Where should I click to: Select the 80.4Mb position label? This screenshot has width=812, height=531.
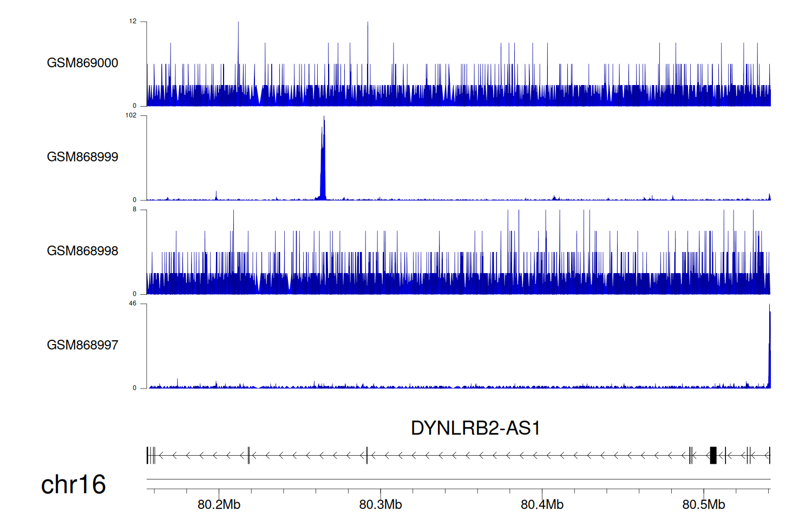542,505
